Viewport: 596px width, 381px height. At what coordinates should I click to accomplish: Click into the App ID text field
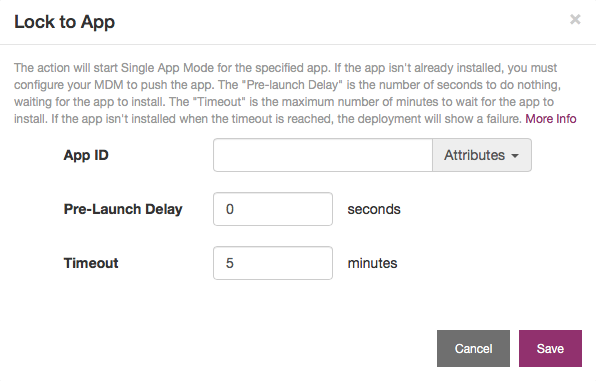pyautogui.click(x=323, y=155)
